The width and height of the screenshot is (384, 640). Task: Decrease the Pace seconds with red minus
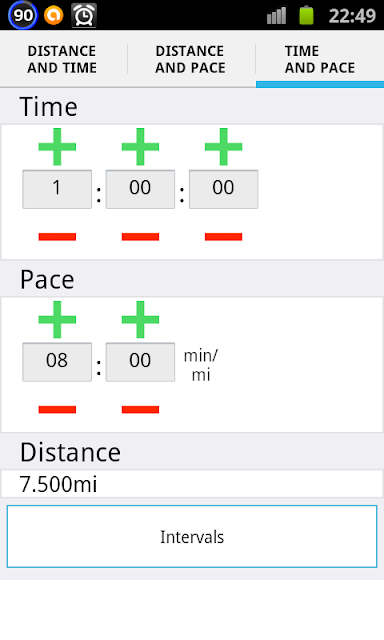(140, 409)
